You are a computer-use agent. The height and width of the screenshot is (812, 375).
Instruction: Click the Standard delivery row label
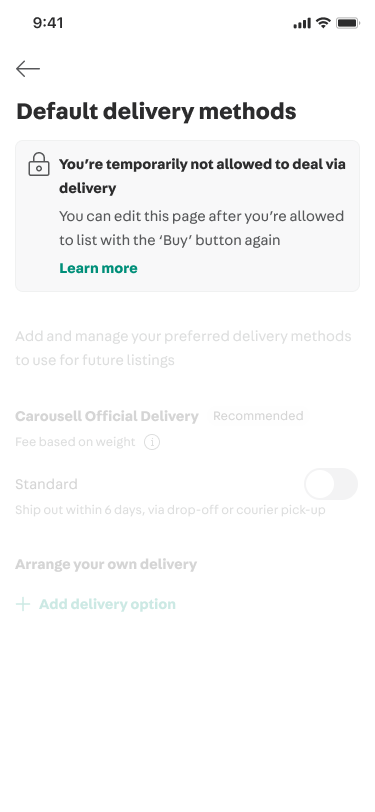point(46,484)
